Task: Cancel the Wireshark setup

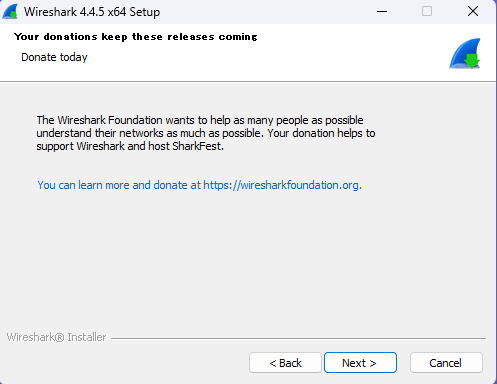Action: (446, 362)
